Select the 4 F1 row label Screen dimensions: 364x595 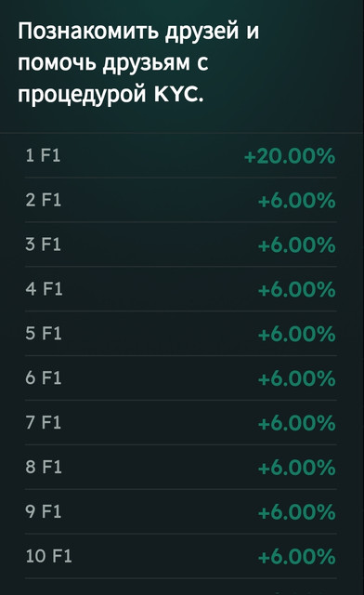coord(44,289)
